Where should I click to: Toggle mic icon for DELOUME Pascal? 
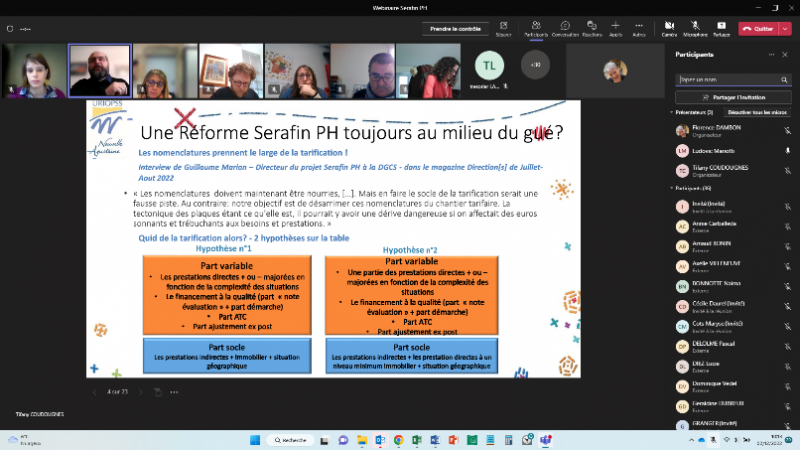click(x=787, y=346)
